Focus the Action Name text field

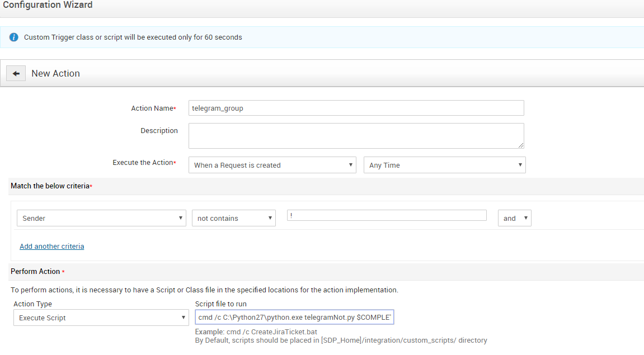tap(356, 108)
